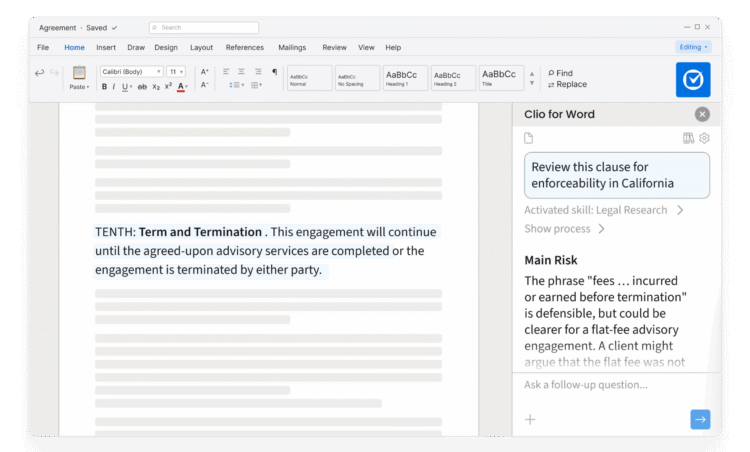The width and height of the screenshot is (750, 452).
Task: Open the Clio checkmark add-in button
Action: tap(693, 79)
